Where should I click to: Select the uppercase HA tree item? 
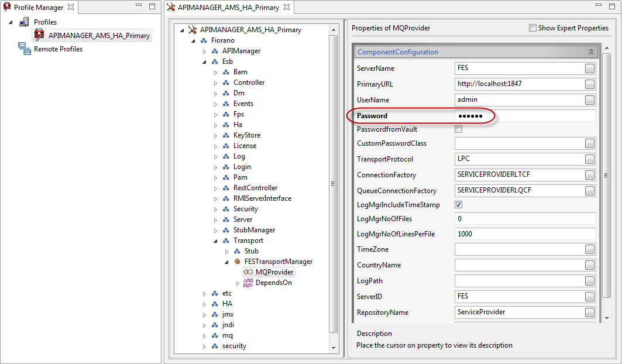pos(227,304)
